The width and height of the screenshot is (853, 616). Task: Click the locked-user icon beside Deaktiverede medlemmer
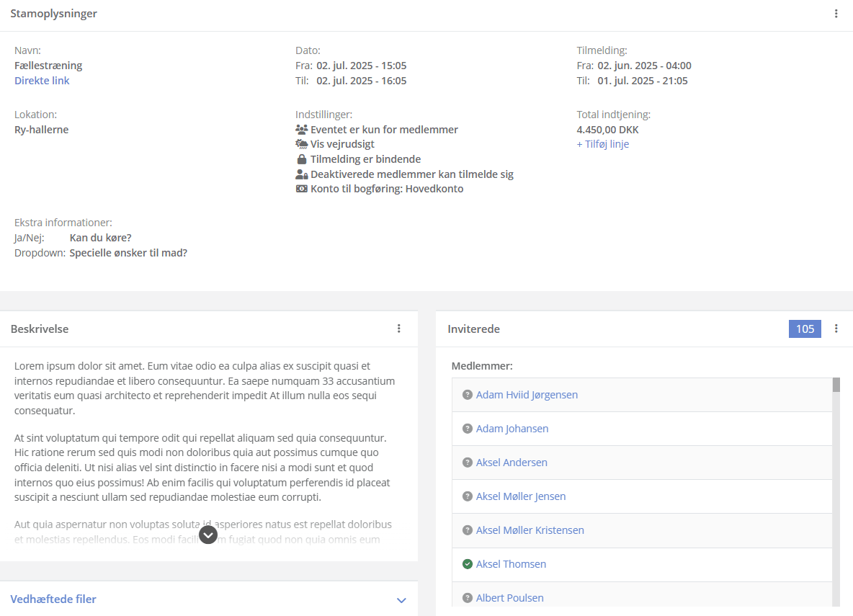click(301, 174)
